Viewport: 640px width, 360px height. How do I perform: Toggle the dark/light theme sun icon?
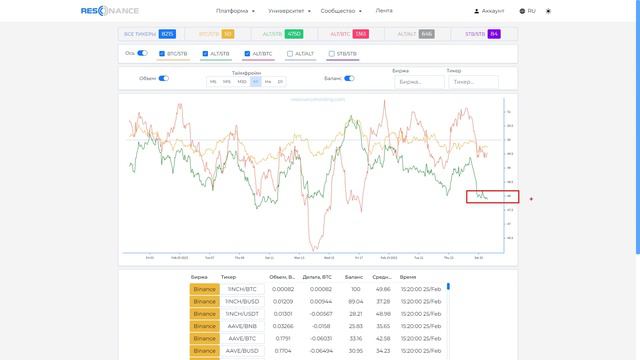tap(548, 11)
